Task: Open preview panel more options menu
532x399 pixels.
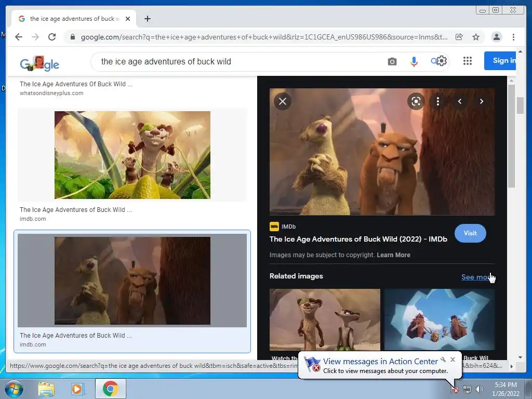Action: [x=438, y=101]
